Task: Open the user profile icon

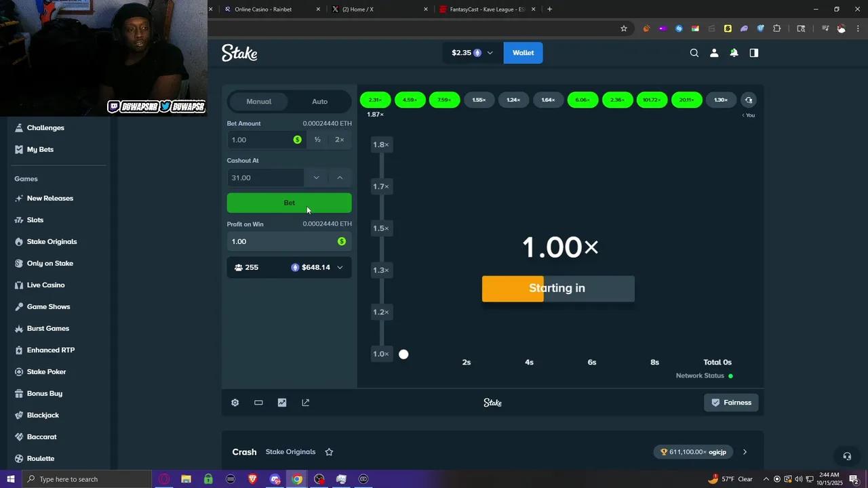Action: 714,53
